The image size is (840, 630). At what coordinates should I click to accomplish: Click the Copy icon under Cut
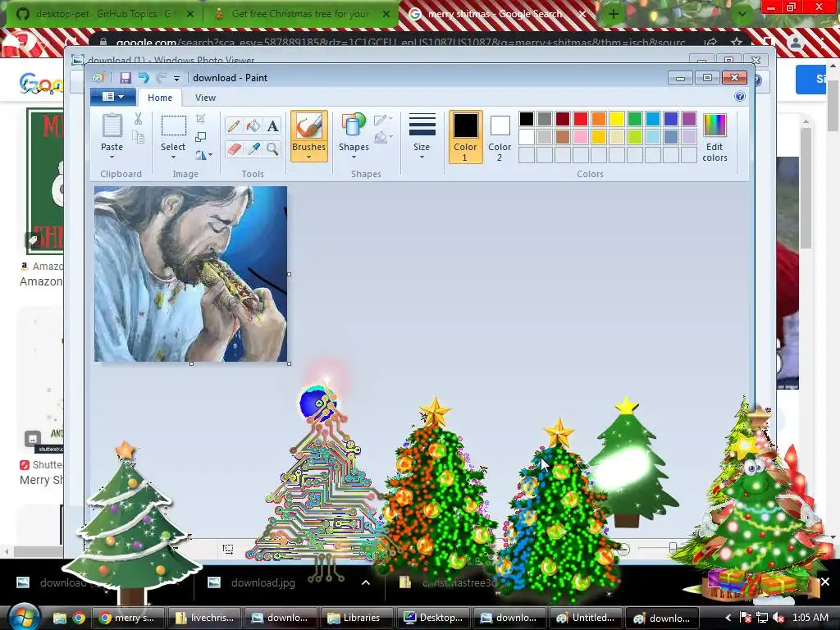tap(138, 138)
